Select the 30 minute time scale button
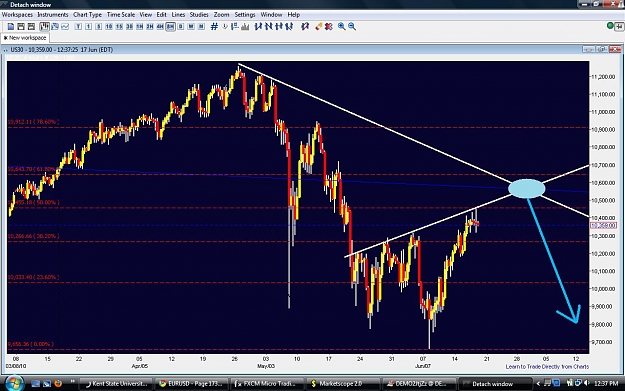This screenshot has height=391, width=625. 129,27
